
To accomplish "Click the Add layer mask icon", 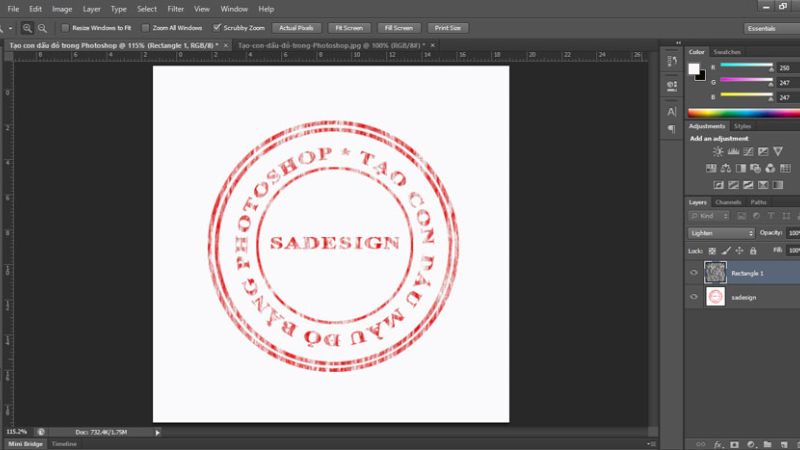I will (734, 445).
